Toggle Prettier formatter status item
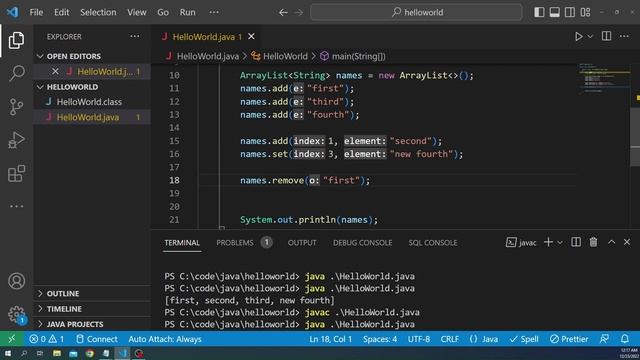 pos(569,339)
